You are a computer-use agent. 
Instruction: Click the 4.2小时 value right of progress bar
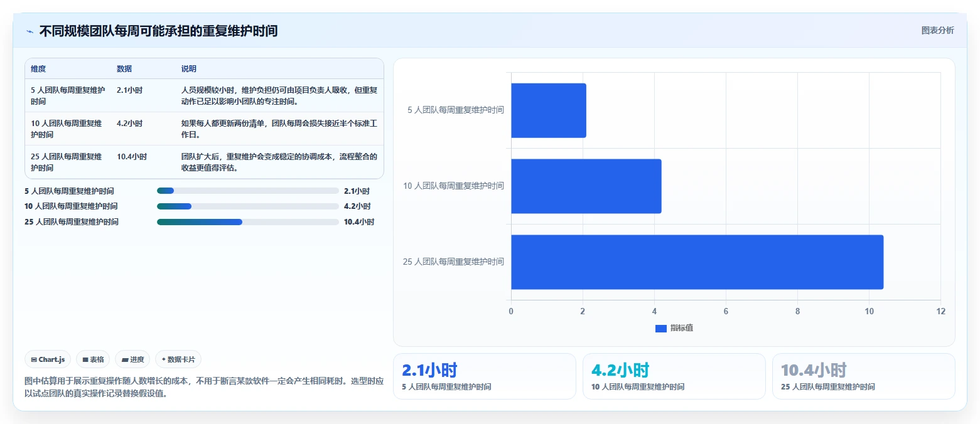(x=357, y=206)
